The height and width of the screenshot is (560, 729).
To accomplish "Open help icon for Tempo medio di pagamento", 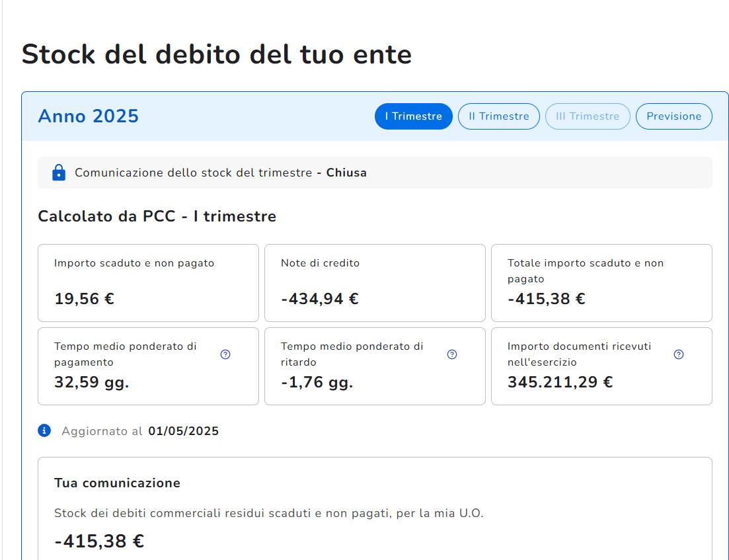I will pos(225,354).
